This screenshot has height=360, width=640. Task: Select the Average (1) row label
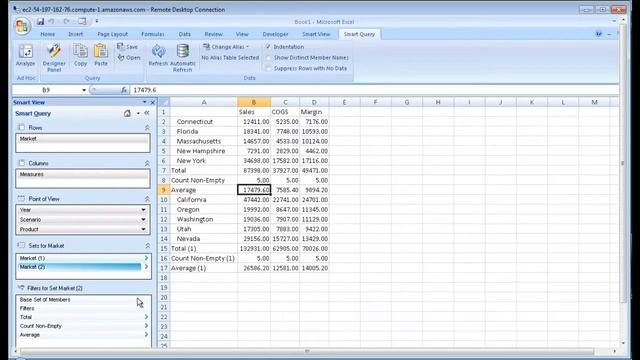pyautogui.click(x=204, y=268)
